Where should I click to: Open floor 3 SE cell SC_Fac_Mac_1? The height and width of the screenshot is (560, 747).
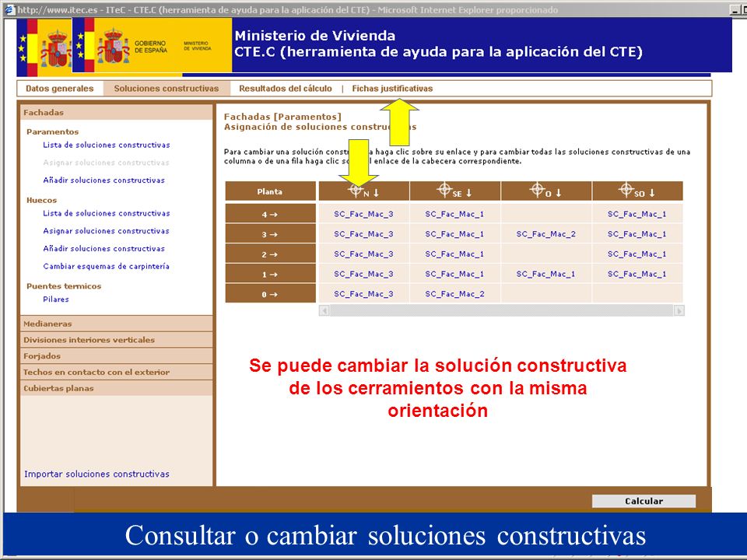pyautogui.click(x=454, y=234)
